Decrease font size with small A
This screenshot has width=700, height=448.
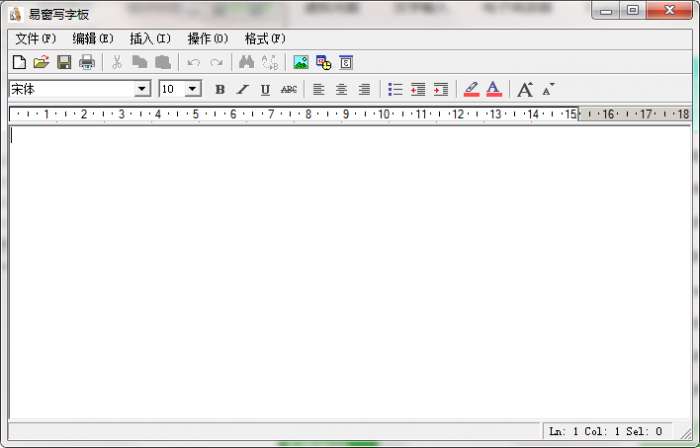tap(548, 90)
